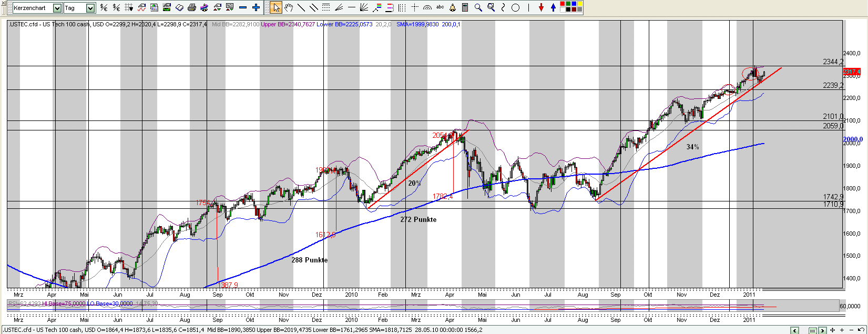Viewport: 868px width, 334px height.
Task: Click the bottom-right plus zoom icon
Action: (842, 330)
